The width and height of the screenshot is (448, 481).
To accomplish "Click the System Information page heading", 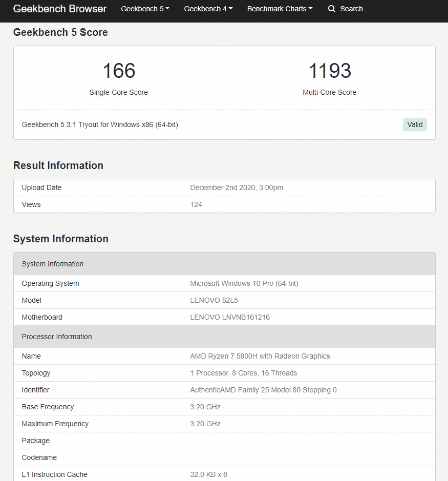I will pos(61,239).
